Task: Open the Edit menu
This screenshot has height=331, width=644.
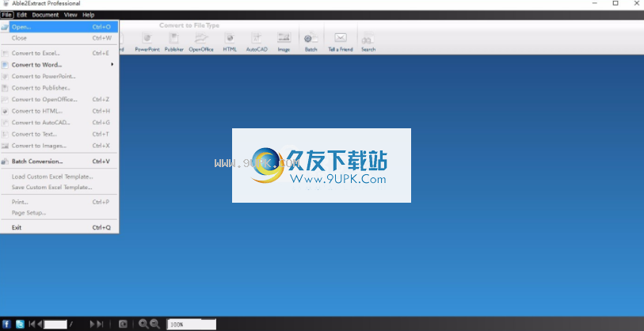Action: click(21, 15)
